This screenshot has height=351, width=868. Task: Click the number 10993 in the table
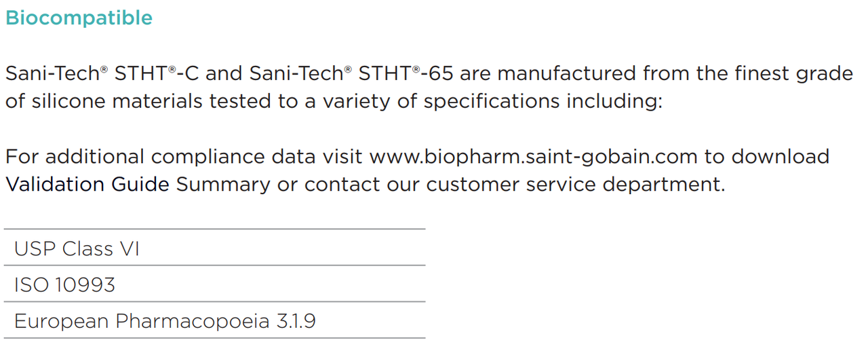pos(85,285)
